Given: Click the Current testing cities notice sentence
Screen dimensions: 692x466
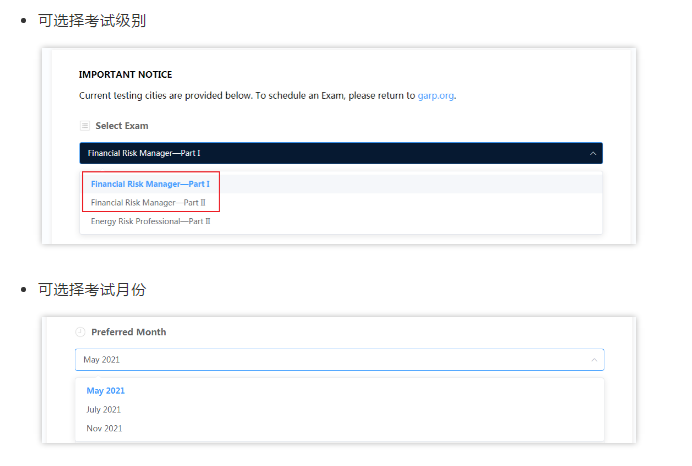Looking at the screenshot, I should point(240,96).
